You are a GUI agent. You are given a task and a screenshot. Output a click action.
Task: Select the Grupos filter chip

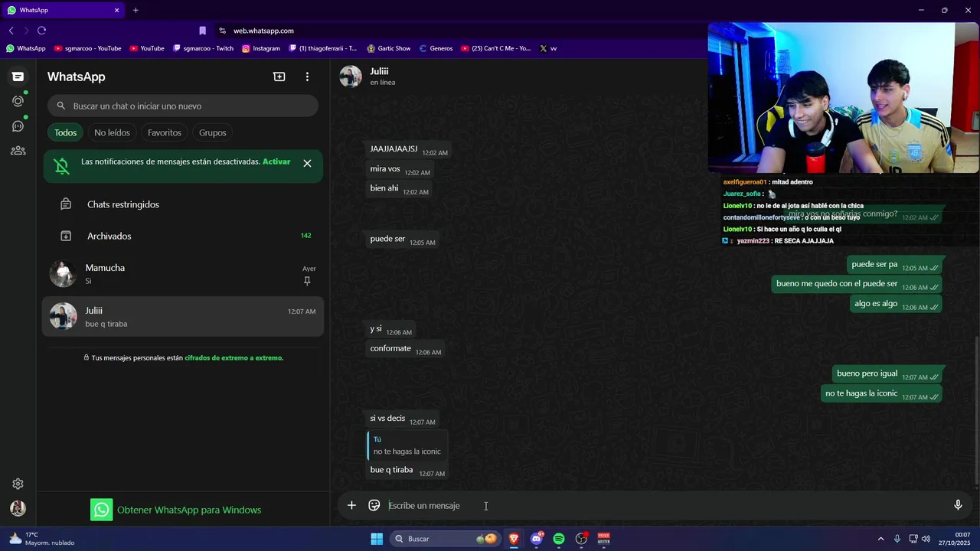point(213,132)
